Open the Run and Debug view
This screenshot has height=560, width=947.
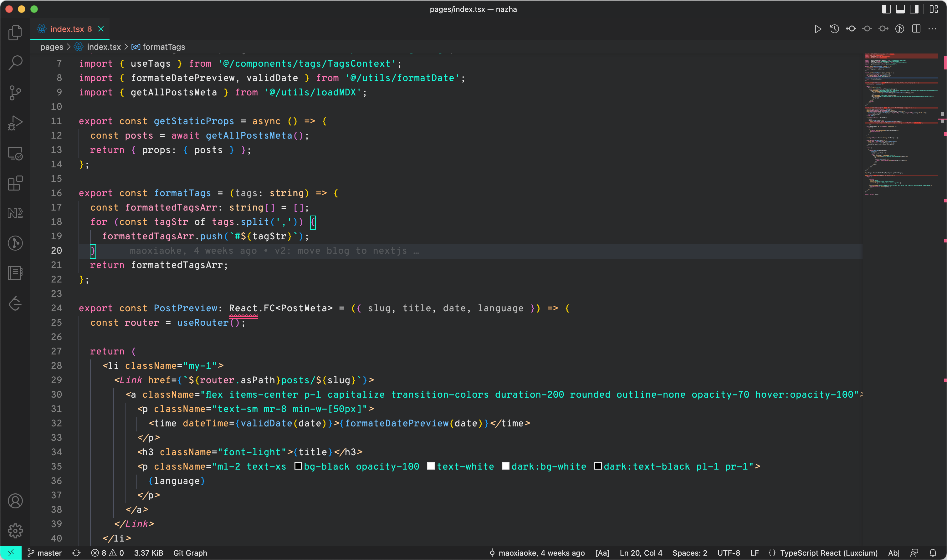point(15,123)
